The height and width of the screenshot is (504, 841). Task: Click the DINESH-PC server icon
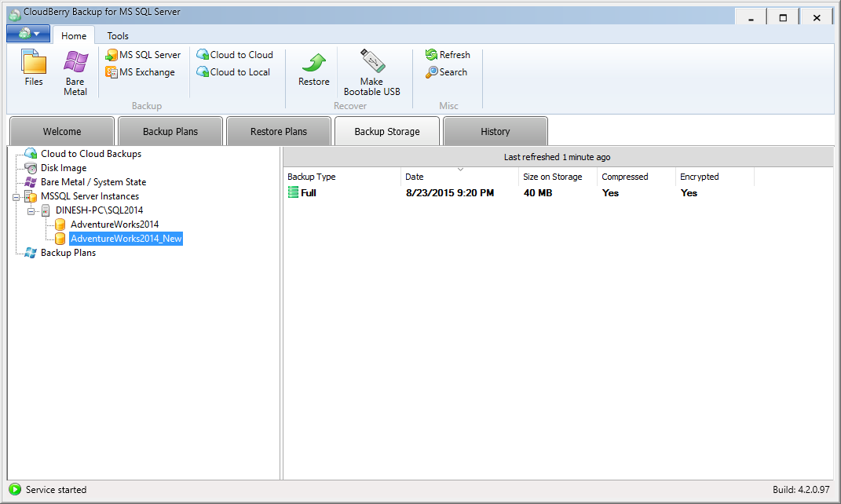click(x=46, y=210)
